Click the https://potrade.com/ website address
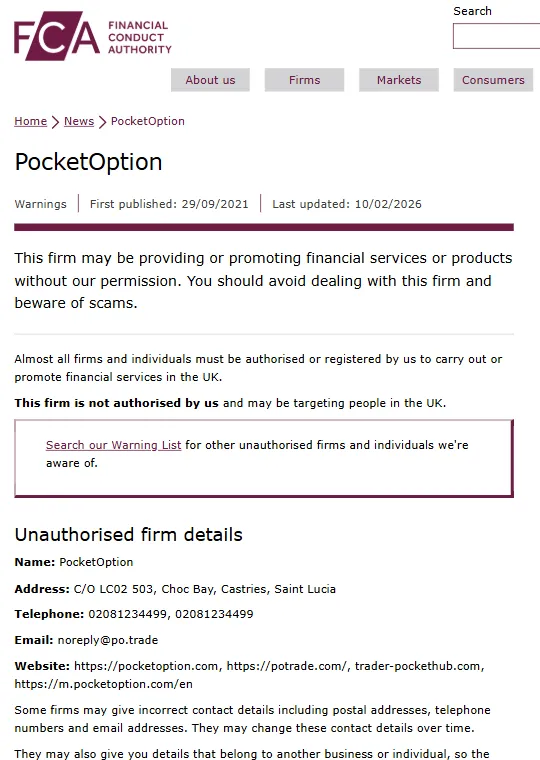This screenshot has height=760, width=540. pos(286,666)
